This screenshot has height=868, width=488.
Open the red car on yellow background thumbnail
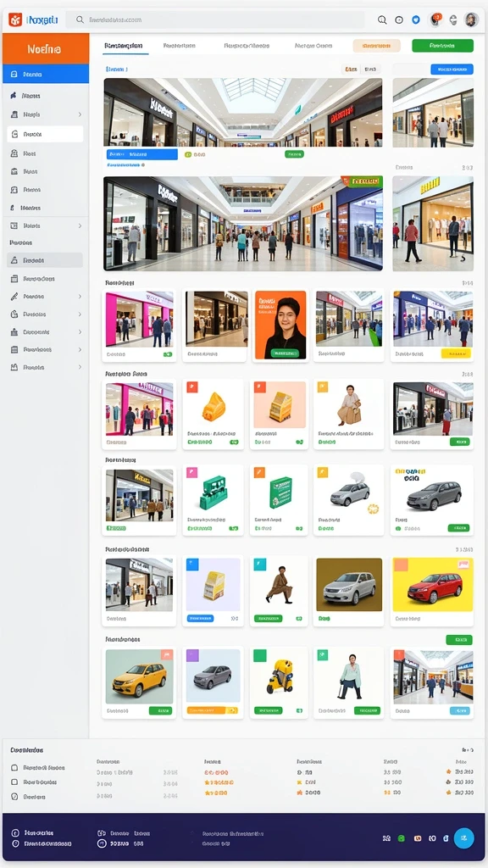[433, 585]
